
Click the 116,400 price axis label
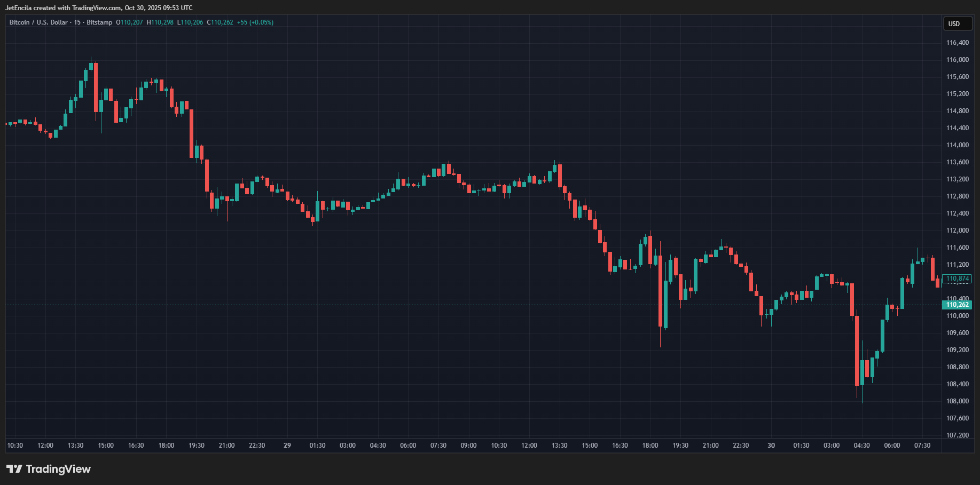(x=957, y=43)
